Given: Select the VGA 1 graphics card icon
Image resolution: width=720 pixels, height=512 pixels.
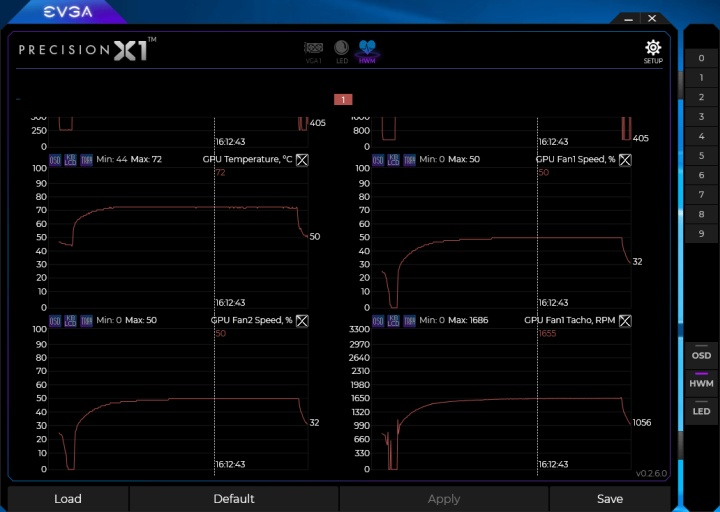Looking at the screenshot, I should coord(314,51).
